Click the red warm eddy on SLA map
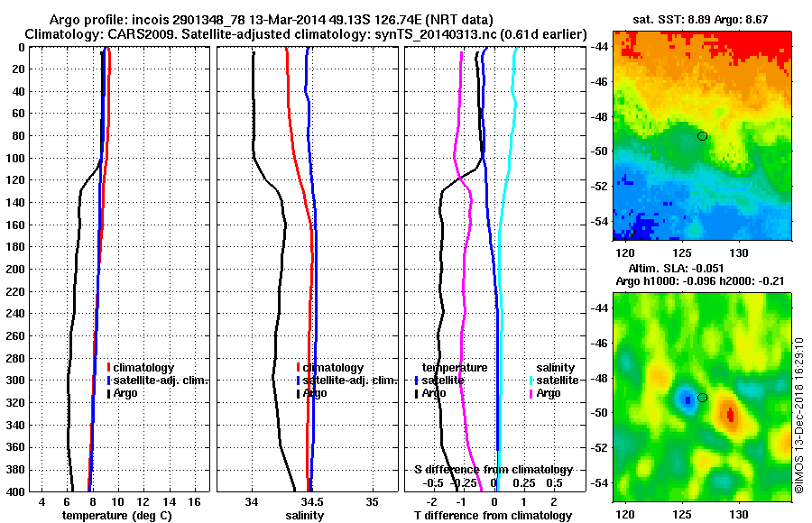 (x=730, y=414)
